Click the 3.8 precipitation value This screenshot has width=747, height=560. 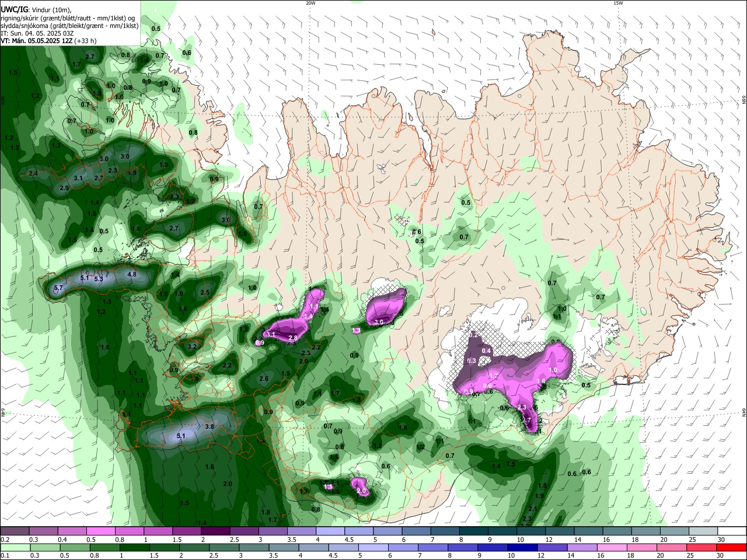click(x=210, y=427)
